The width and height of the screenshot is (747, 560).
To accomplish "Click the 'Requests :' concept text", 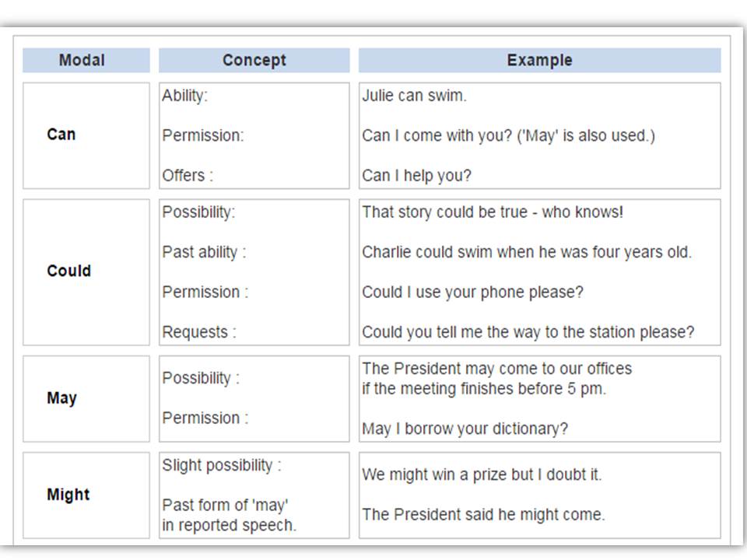I will 199,332.
